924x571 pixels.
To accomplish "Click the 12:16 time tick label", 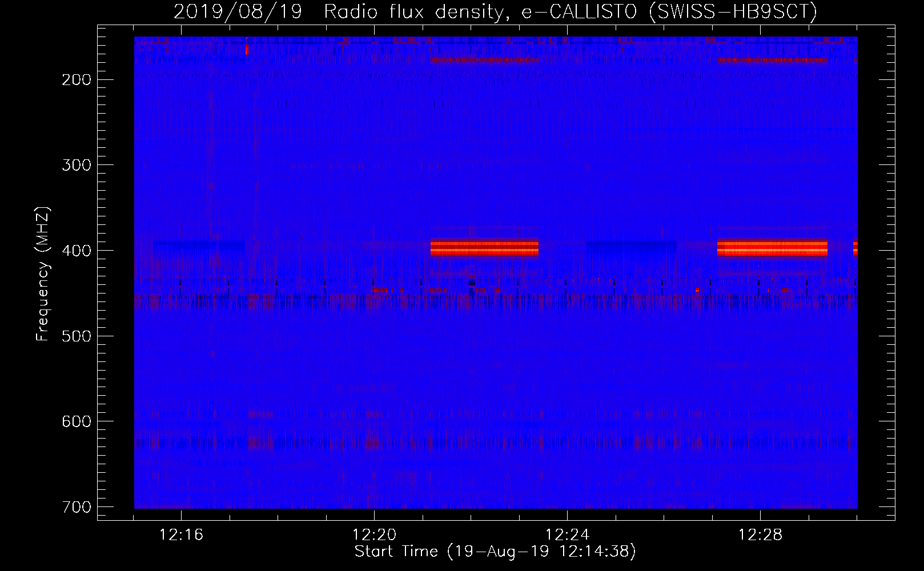I will click(x=182, y=535).
